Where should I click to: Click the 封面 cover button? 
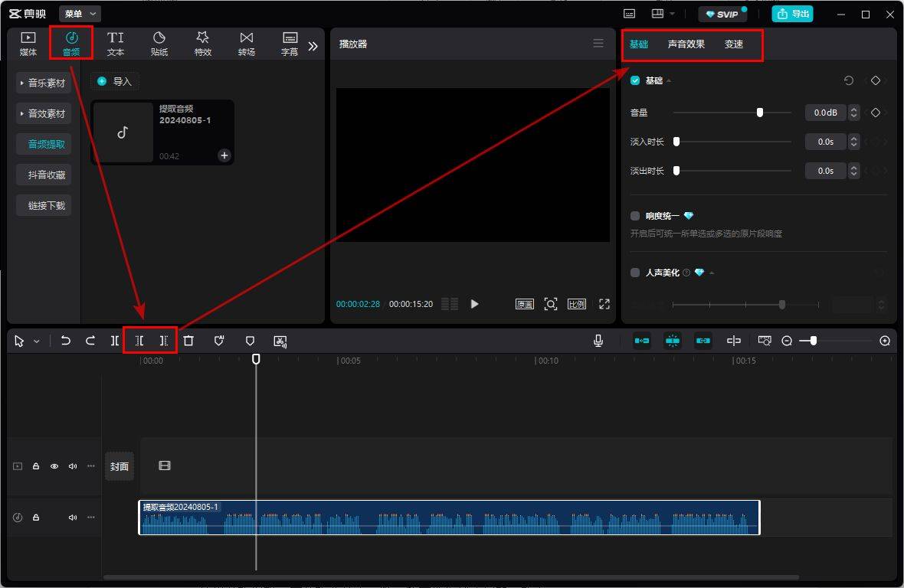tap(120, 466)
